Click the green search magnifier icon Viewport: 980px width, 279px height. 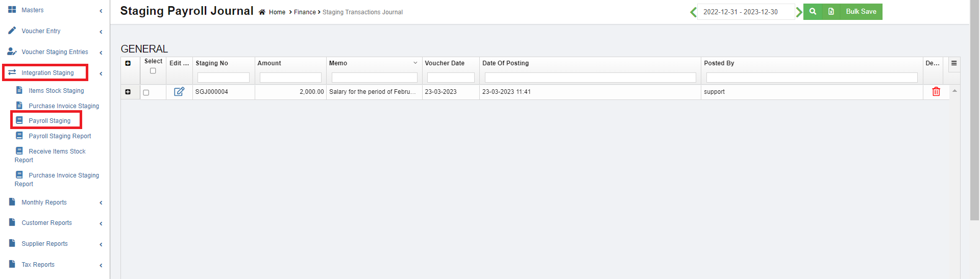[813, 12]
